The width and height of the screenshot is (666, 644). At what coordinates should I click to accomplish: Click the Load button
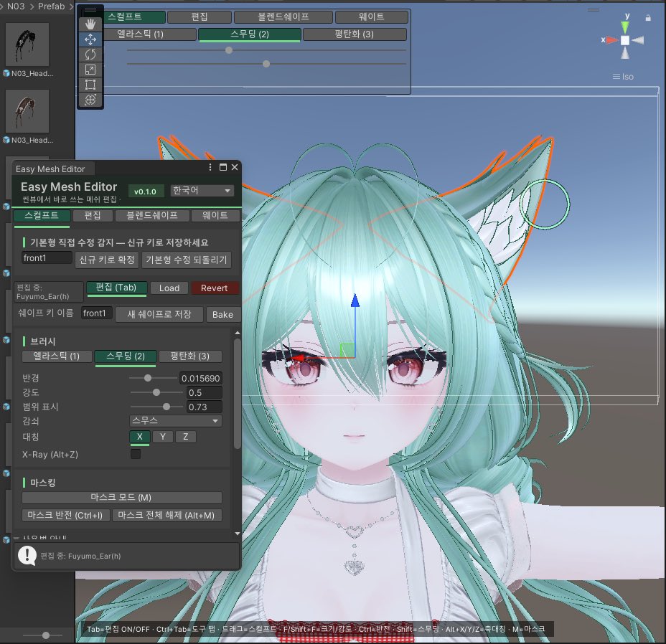[x=169, y=288]
